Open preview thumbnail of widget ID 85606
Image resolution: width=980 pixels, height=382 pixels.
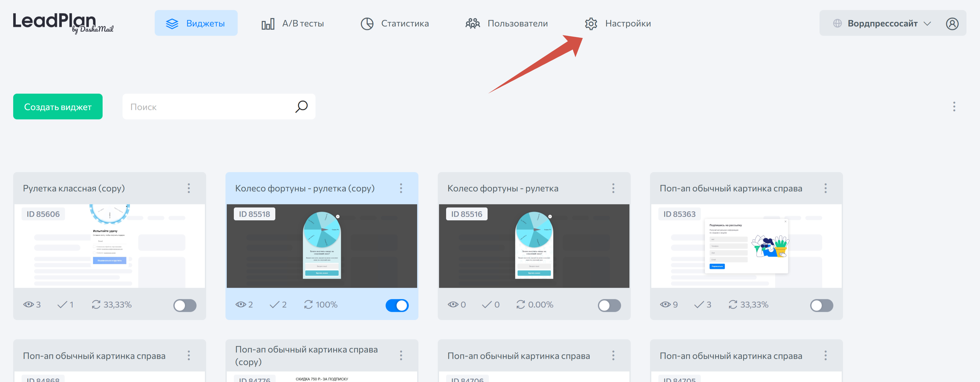point(110,246)
